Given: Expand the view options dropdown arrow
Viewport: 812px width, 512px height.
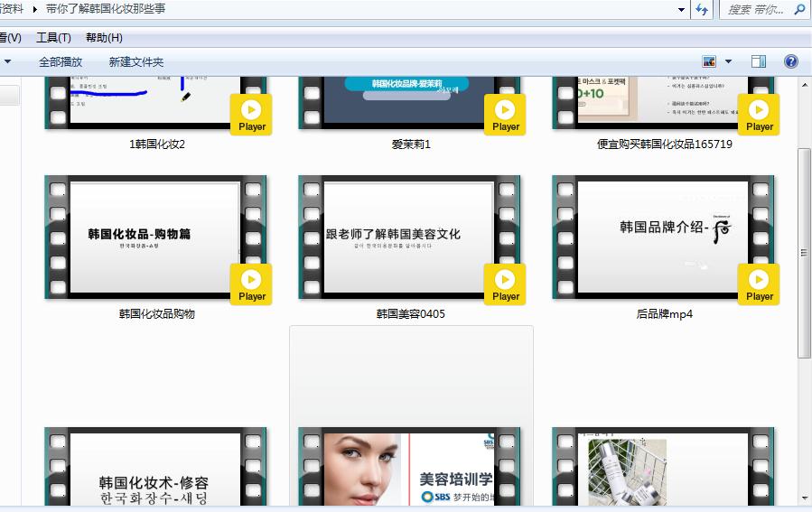Looking at the screenshot, I should (x=729, y=61).
